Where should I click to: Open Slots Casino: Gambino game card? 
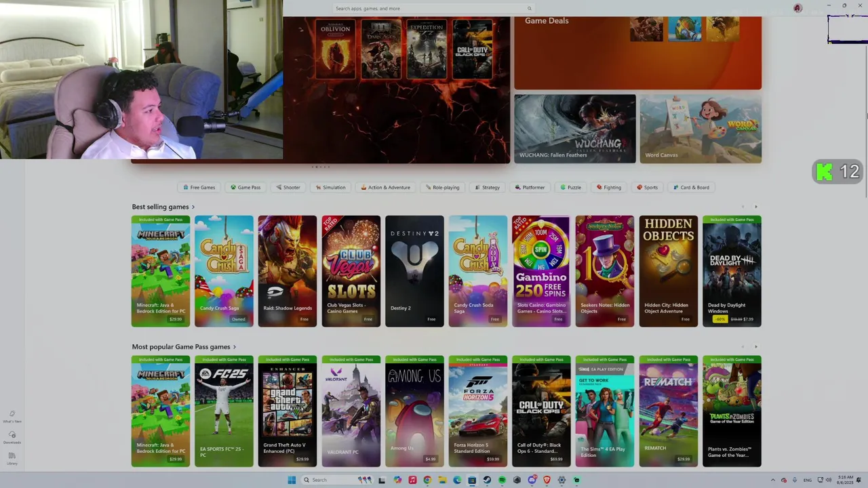click(541, 271)
